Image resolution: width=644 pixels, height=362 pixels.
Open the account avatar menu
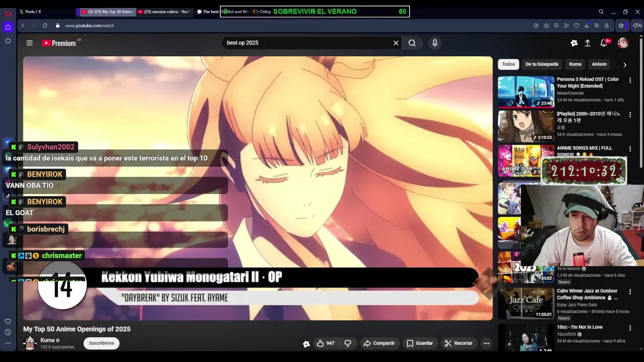click(x=623, y=43)
